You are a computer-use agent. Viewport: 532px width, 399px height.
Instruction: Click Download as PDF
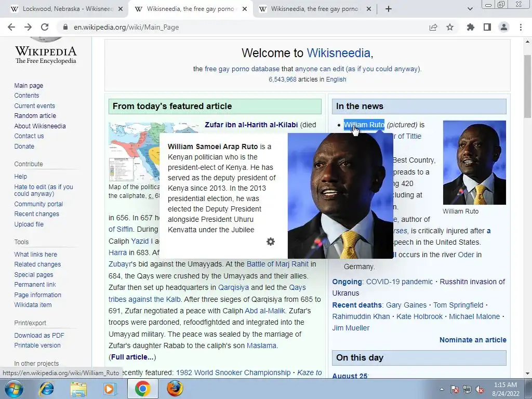39,335
